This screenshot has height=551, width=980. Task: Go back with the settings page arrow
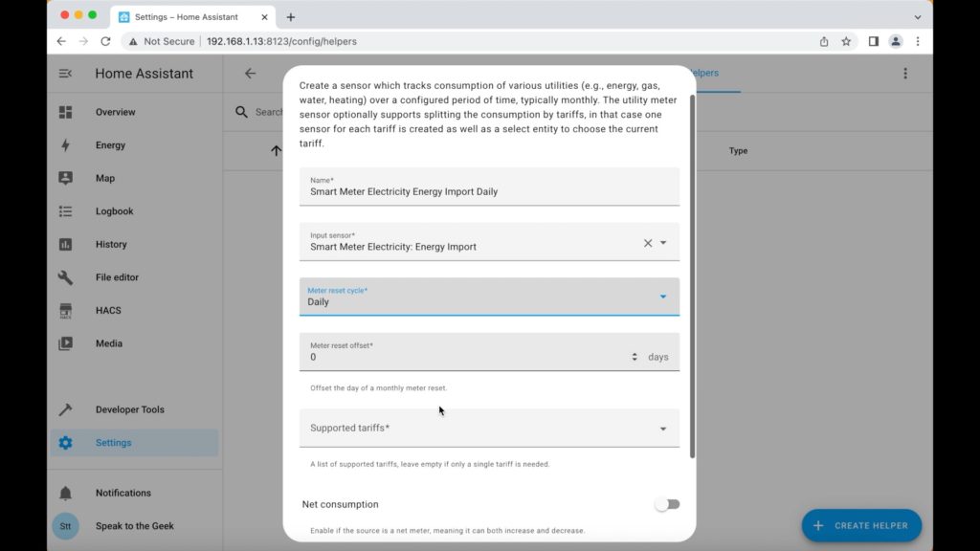click(x=250, y=74)
